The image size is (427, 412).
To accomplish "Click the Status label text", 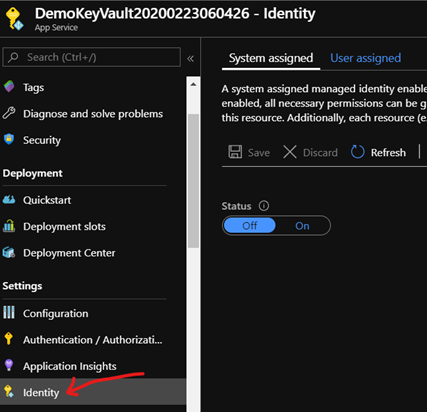I will point(236,206).
